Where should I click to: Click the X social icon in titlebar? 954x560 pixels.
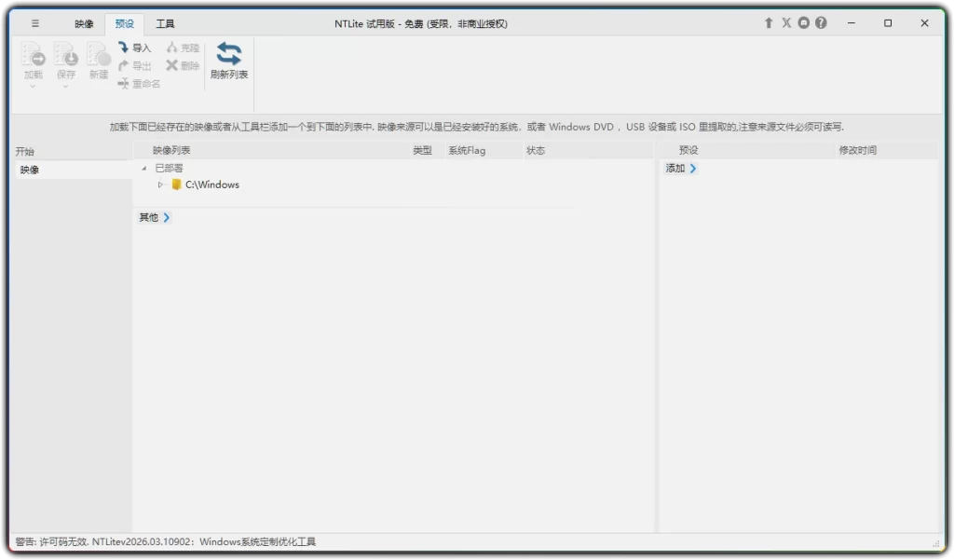785,22
